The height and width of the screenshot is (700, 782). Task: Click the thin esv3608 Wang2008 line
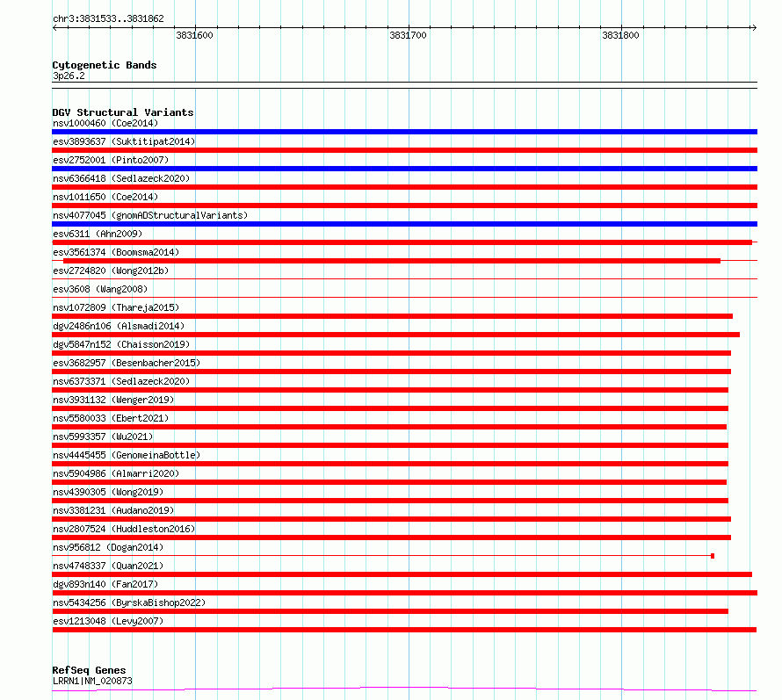404,298
